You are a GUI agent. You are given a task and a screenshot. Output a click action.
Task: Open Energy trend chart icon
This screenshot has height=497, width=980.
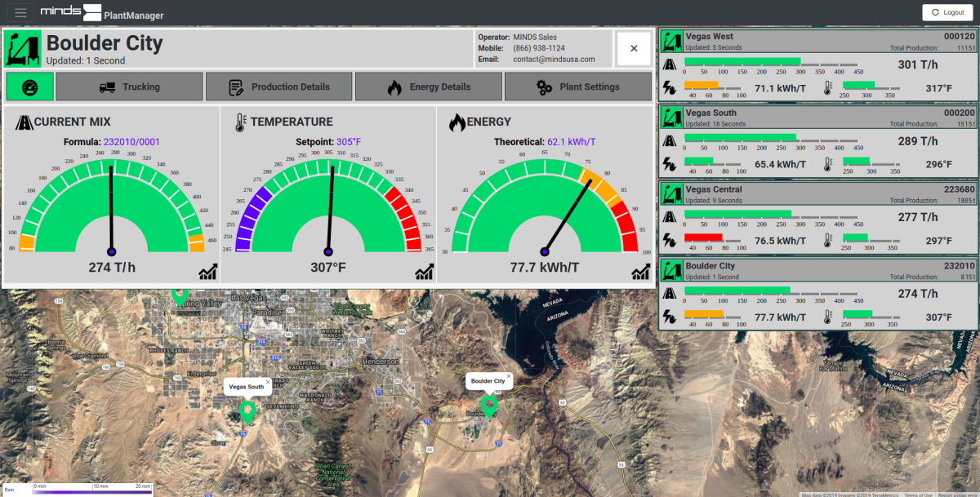pos(640,272)
